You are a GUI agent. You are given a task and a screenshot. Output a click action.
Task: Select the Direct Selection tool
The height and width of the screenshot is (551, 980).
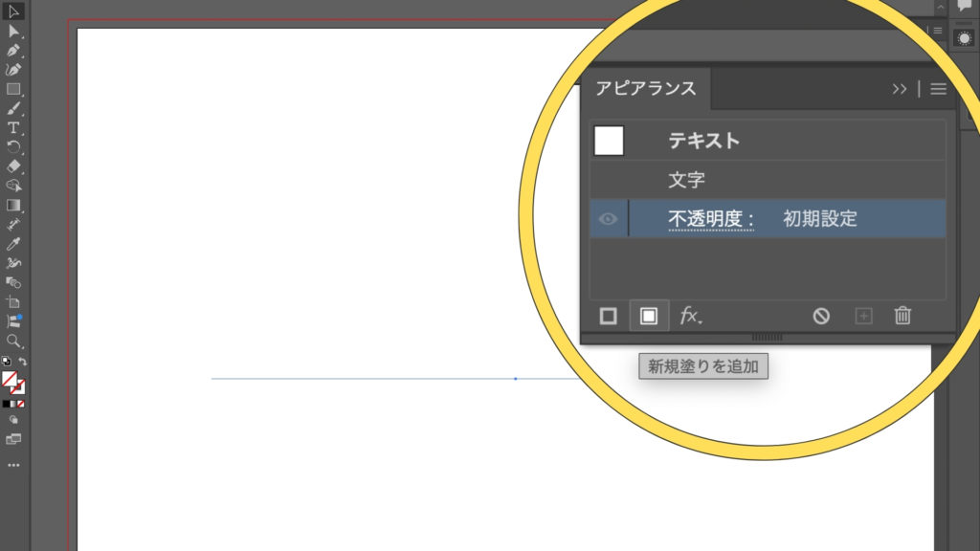click(x=13, y=31)
